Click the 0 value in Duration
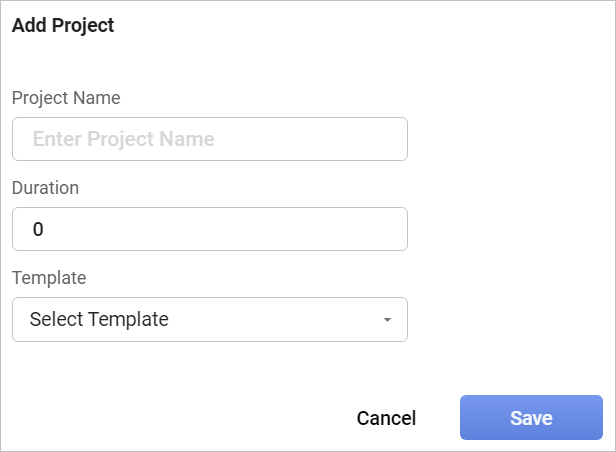This screenshot has width=616, height=452. pos(38,229)
